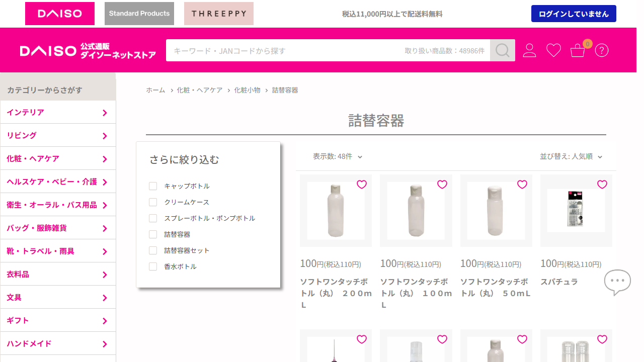This screenshot has width=644, height=362.
Task: Click the help question mark icon
Action: [602, 50]
